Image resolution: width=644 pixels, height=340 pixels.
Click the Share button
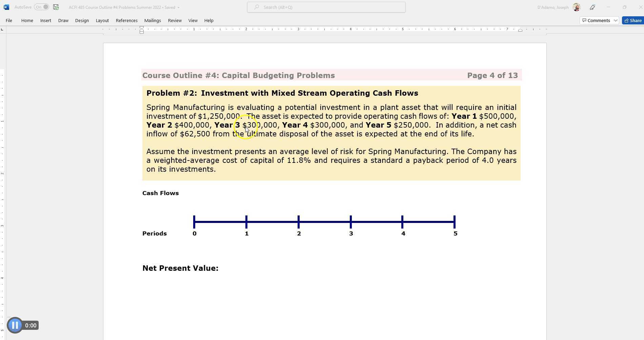point(632,20)
